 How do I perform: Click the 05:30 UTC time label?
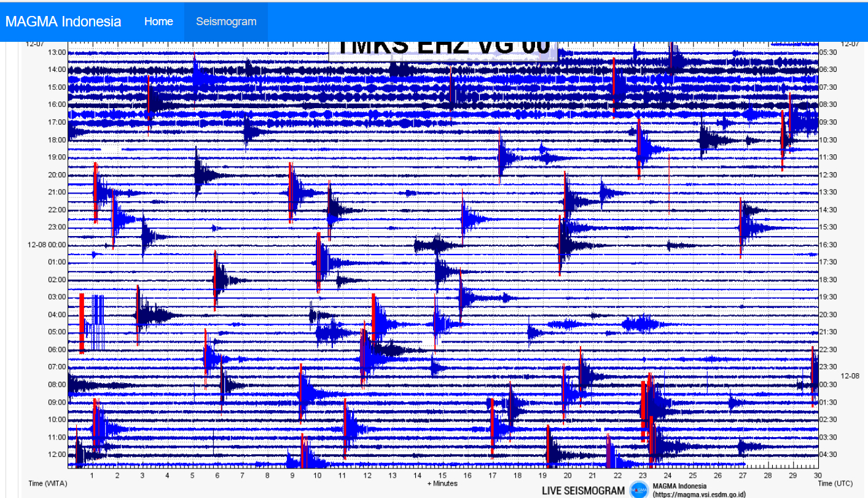coord(829,52)
